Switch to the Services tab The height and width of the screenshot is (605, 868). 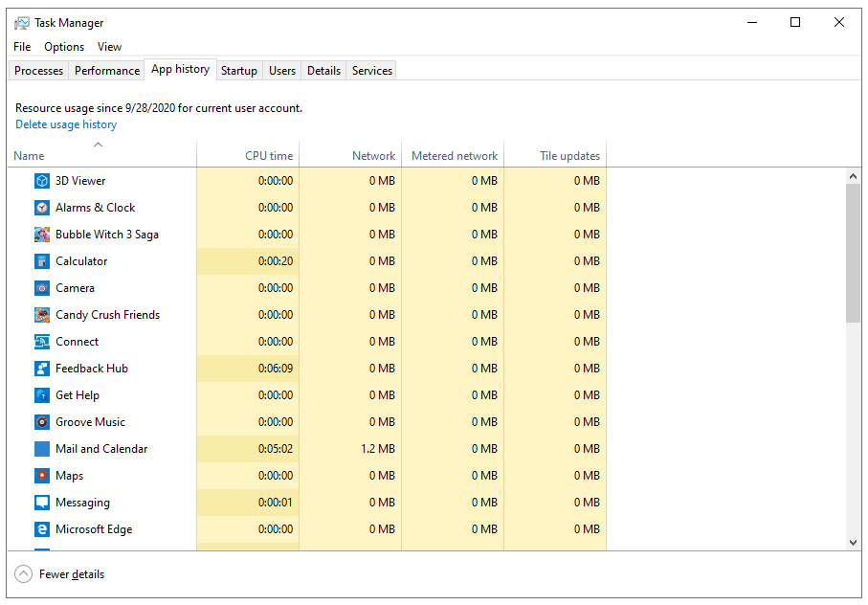click(372, 71)
